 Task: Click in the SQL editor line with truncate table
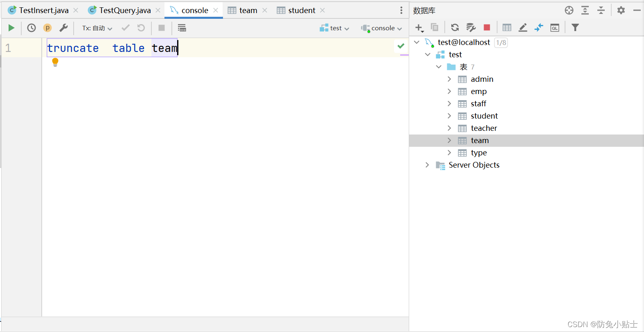pos(225,48)
